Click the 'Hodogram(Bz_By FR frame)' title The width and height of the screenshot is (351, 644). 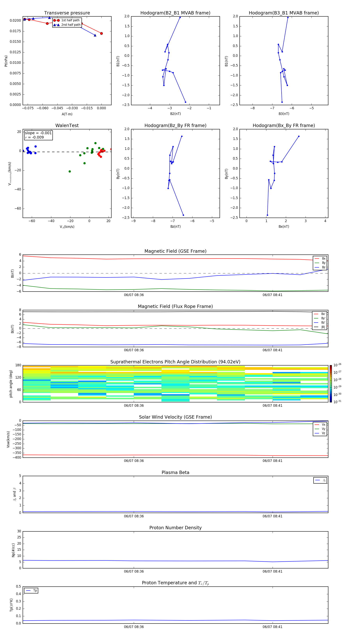175,125
